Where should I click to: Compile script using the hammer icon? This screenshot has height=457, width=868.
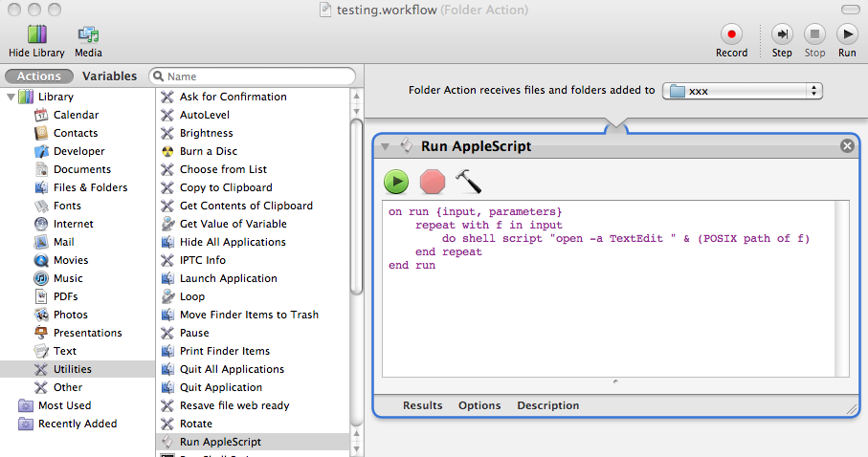coord(468,182)
